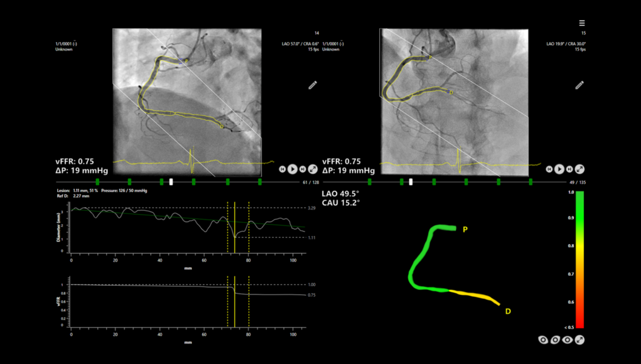Click the 1.00 value on vFFR graph
Screen dimensions: 641x364
[311, 285]
